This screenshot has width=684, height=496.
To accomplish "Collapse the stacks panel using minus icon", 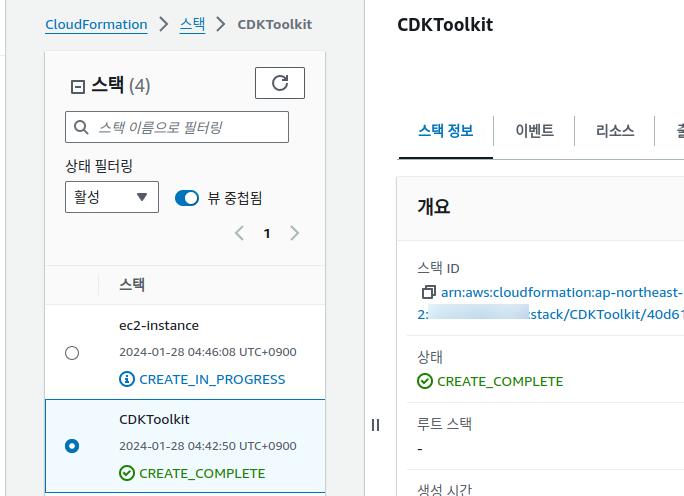I will click(78, 86).
